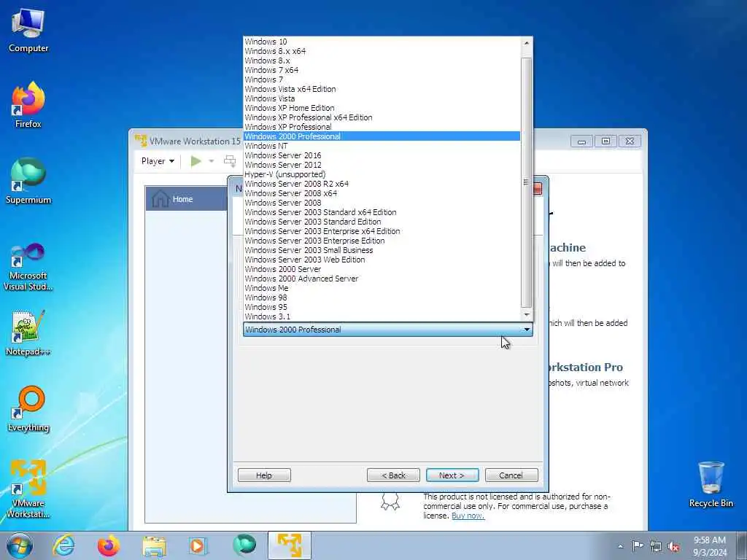
Task: Open the Everything search desktop shortcut
Action: (x=28, y=408)
